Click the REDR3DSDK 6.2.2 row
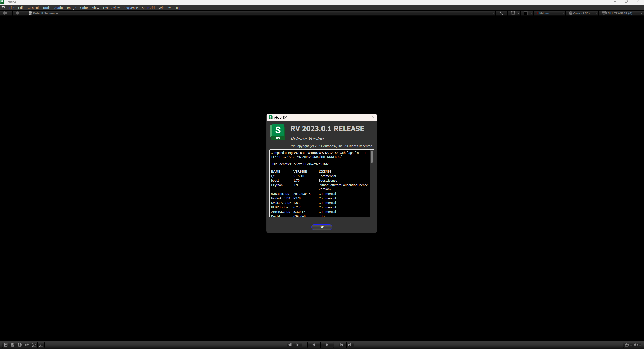This screenshot has height=349, width=644. (x=303, y=207)
